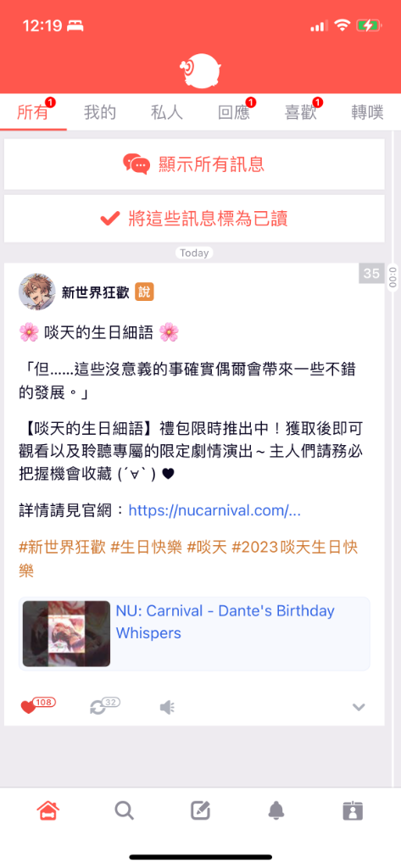The image size is (401, 868).
Task: Mute this plurk with the speaker icon
Action: pyautogui.click(x=167, y=707)
